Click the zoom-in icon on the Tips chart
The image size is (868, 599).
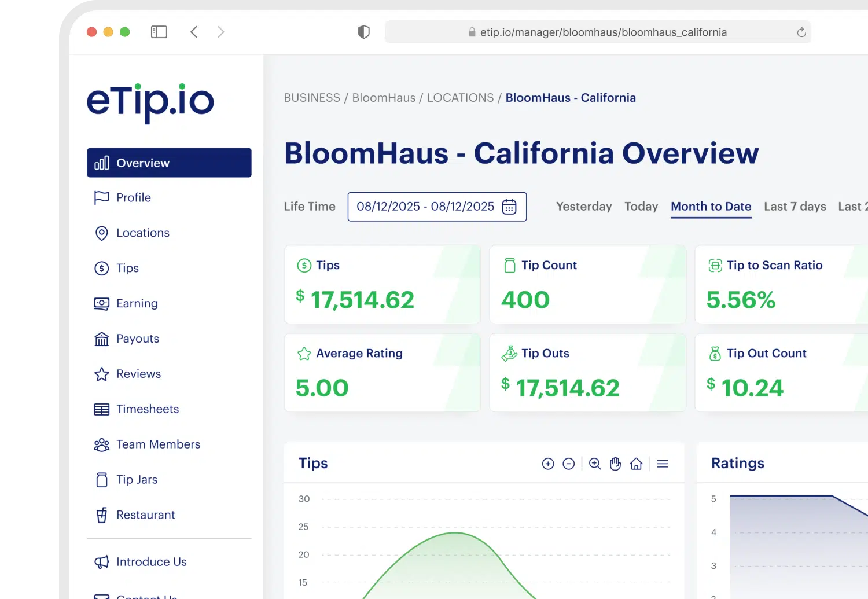tap(548, 464)
